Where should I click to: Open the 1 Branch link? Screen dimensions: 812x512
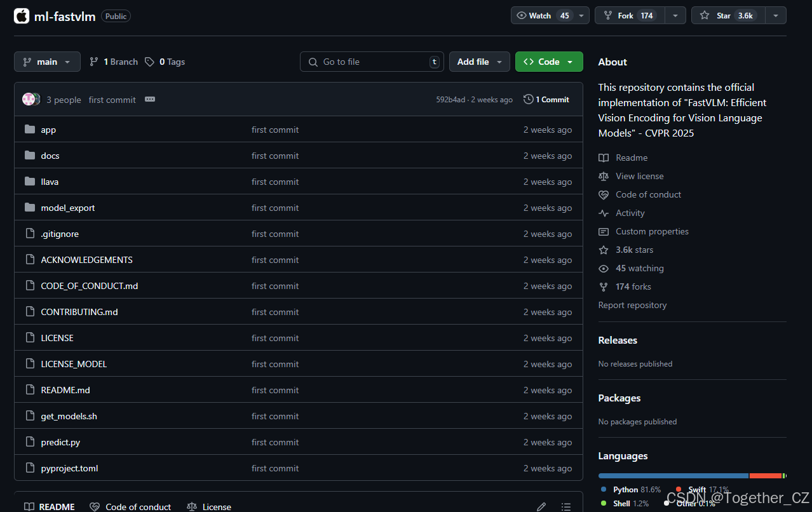[114, 62]
